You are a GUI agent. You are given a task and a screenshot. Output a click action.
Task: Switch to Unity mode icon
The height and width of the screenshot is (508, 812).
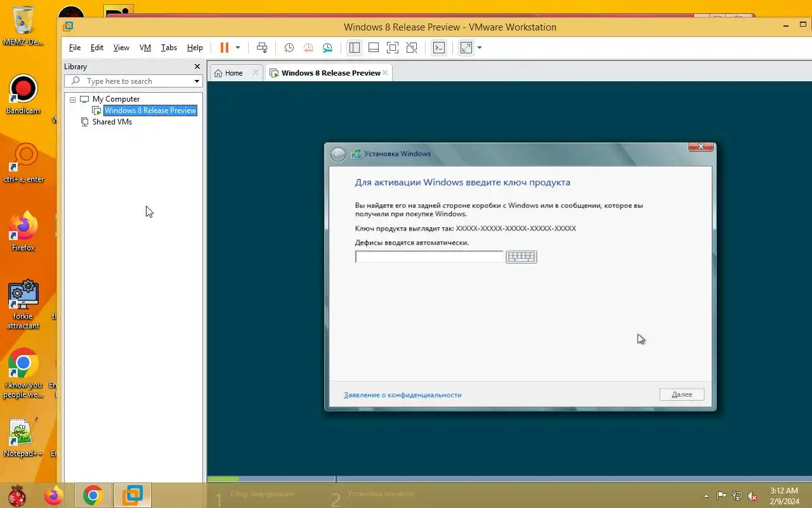[x=412, y=48]
